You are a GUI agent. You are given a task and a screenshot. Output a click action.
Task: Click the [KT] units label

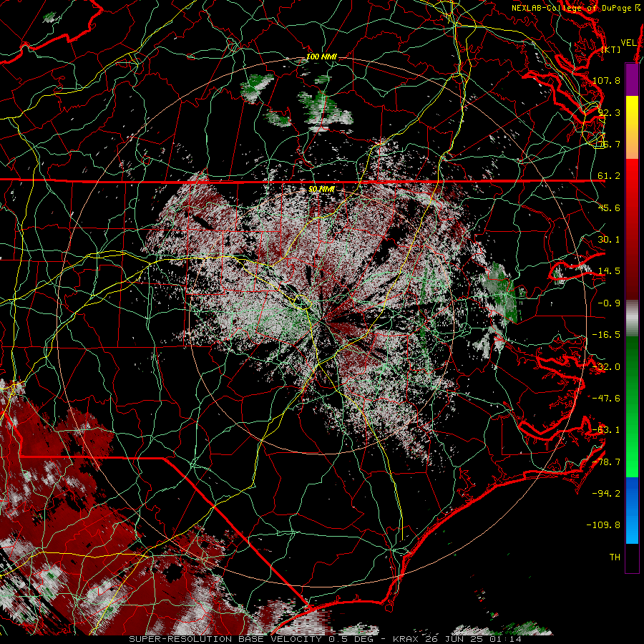click(x=611, y=49)
